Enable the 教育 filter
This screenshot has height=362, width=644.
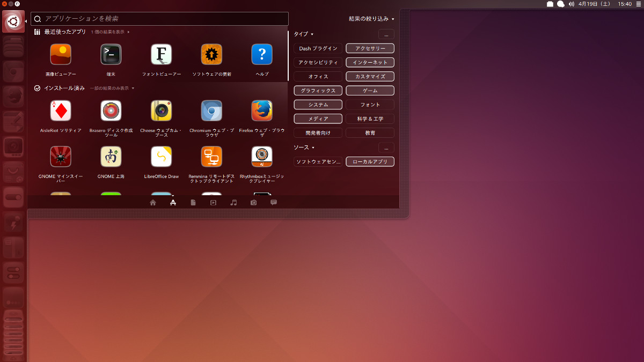click(370, 132)
